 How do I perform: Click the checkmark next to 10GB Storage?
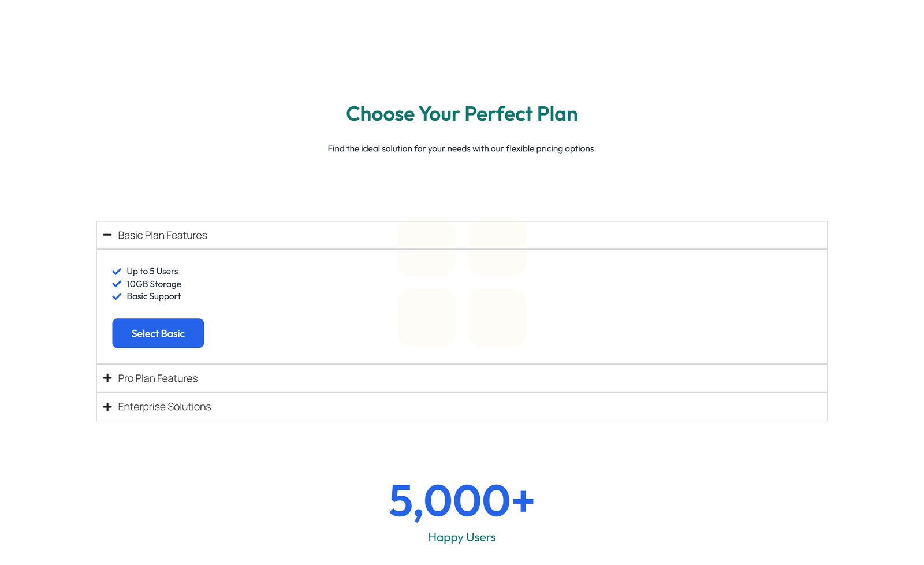point(116,284)
